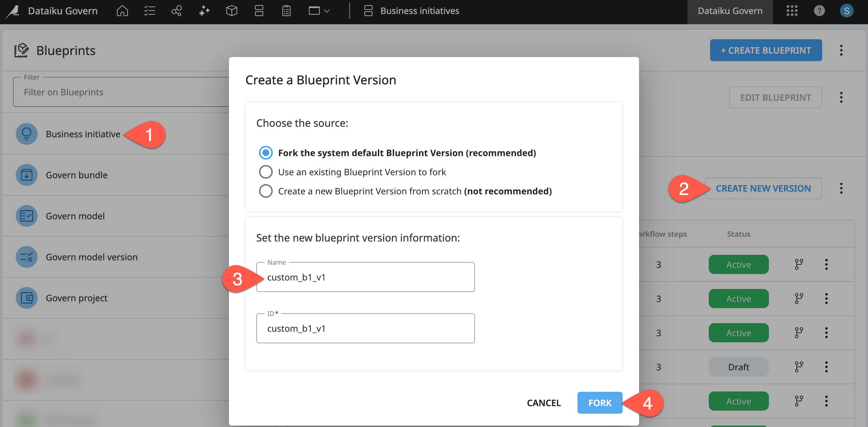Edit the Name field containing custom_b1_v1
The image size is (868, 427).
coord(365,277)
